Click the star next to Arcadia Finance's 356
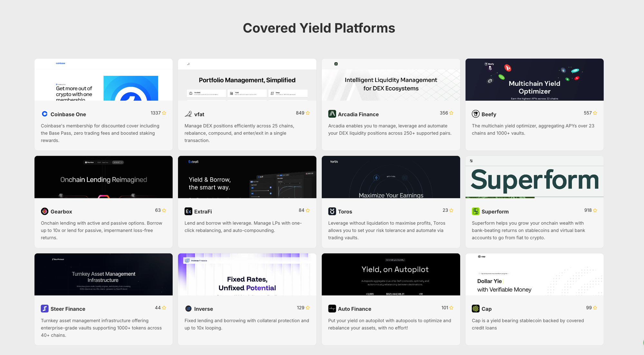The width and height of the screenshot is (644, 355). tap(451, 113)
